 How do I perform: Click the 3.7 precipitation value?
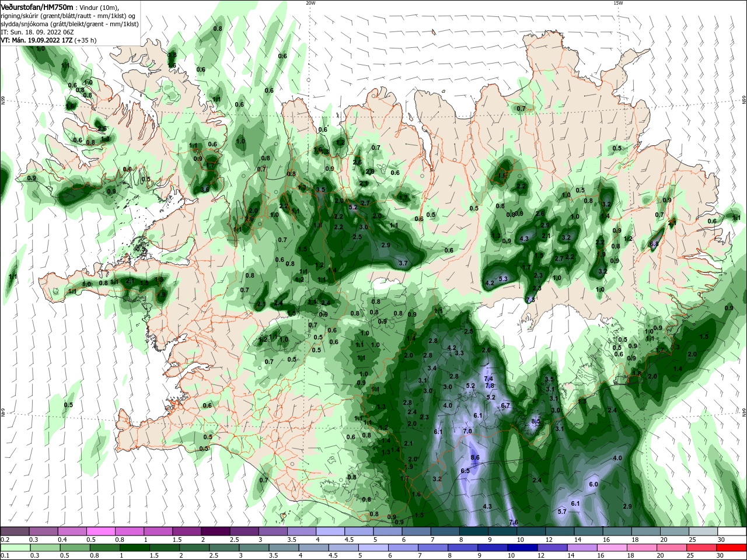(x=403, y=264)
